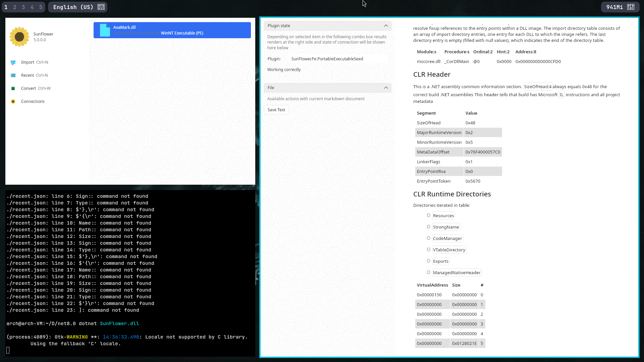Click the AvaMark.dll file icon
The width and height of the screenshot is (644, 362).
tap(105, 30)
